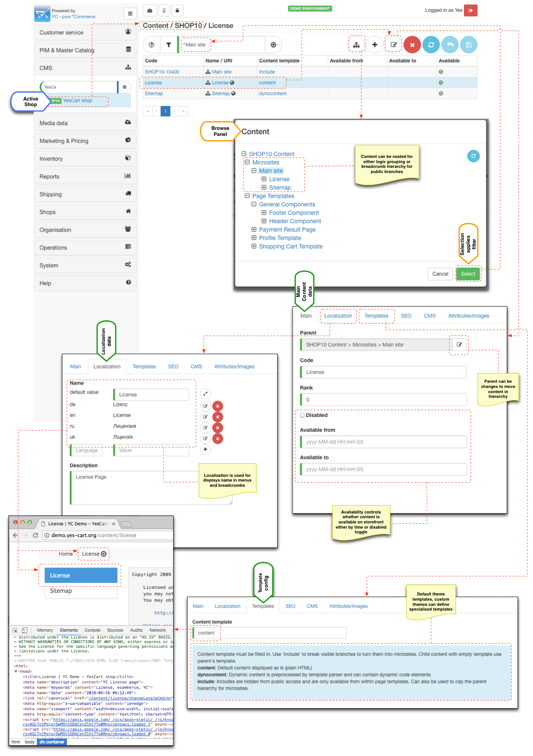Image resolution: width=533 pixels, height=756 pixels.
Task: Switch to Attributes/Images tab in the Parent field panel
Action: [x=468, y=316]
